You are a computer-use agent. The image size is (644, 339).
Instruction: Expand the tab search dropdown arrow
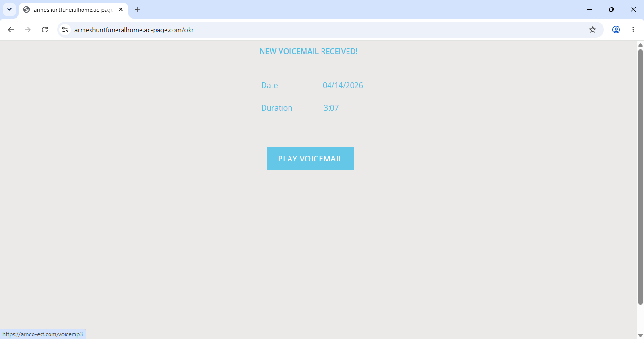tap(9, 9)
